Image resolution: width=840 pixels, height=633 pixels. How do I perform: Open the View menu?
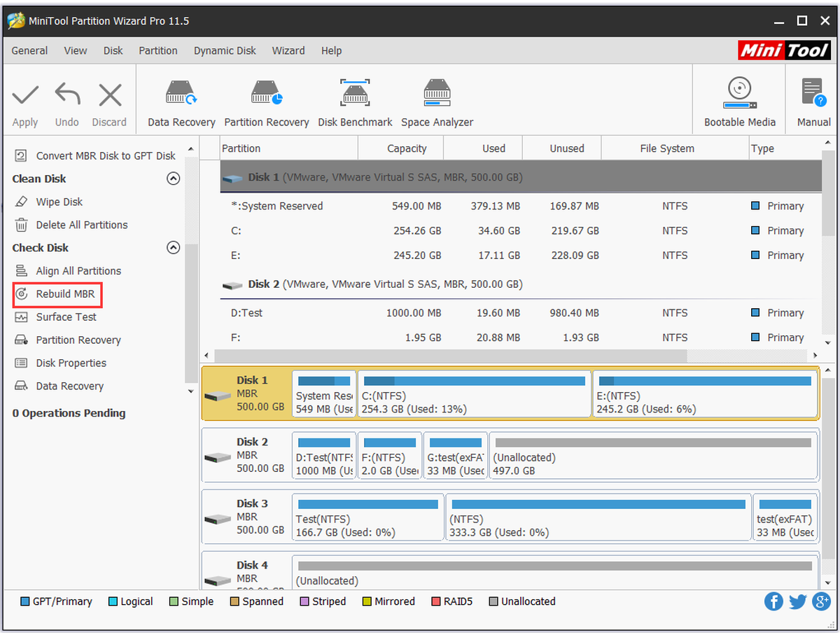tap(76, 50)
